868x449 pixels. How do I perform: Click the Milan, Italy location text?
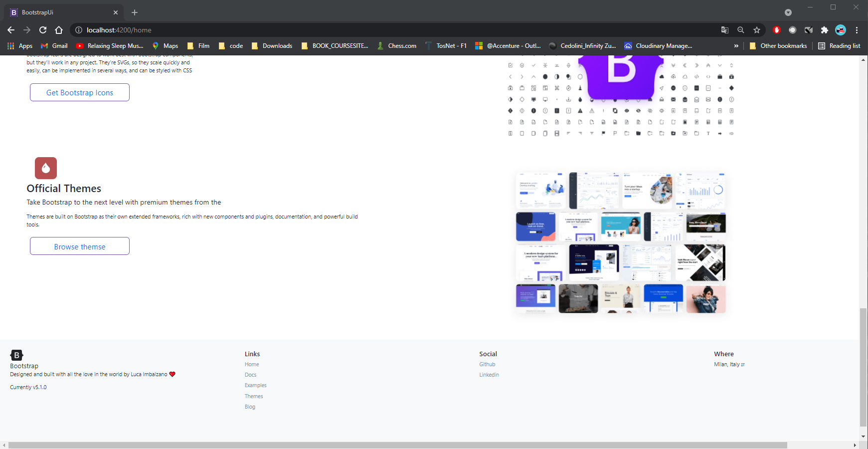pyautogui.click(x=729, y=365)
